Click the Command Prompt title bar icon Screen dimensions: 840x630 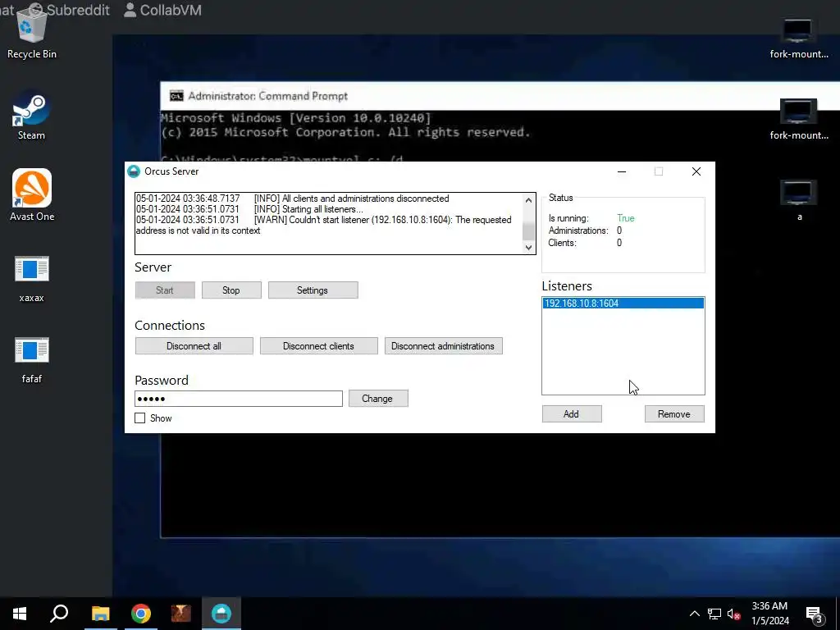coord(176,96)
